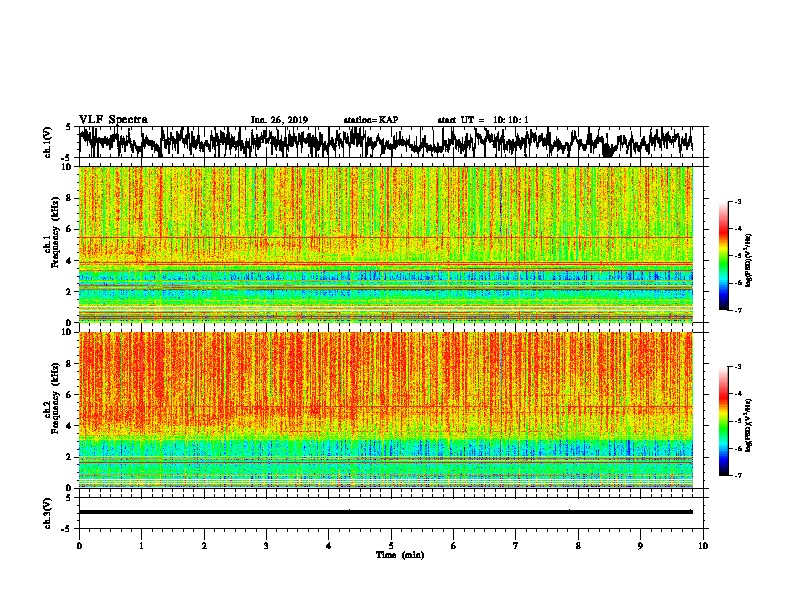The height and width of the screenshot is (612, 792).
Task: Click time axis tick label "8"
Action: [x=578, y=546]
